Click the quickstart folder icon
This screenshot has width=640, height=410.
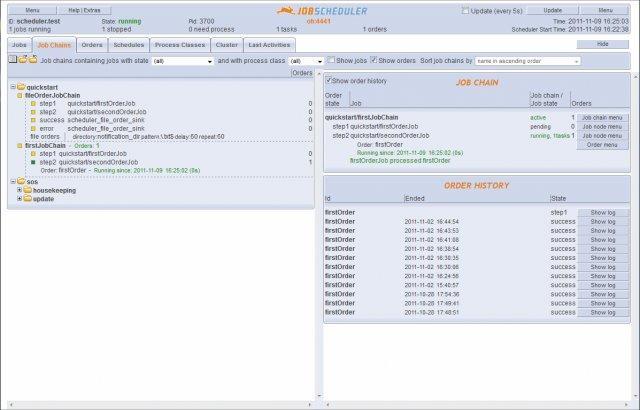[21, 87]
